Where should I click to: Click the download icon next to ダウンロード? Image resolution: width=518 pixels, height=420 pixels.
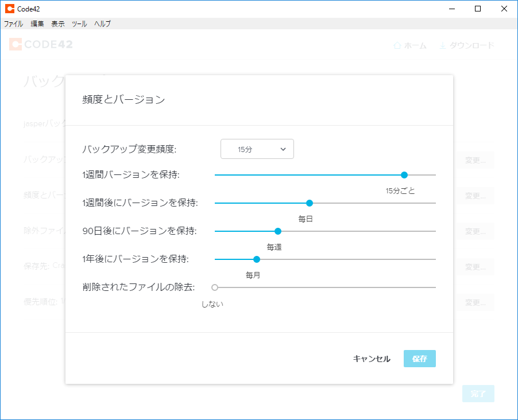442,45
